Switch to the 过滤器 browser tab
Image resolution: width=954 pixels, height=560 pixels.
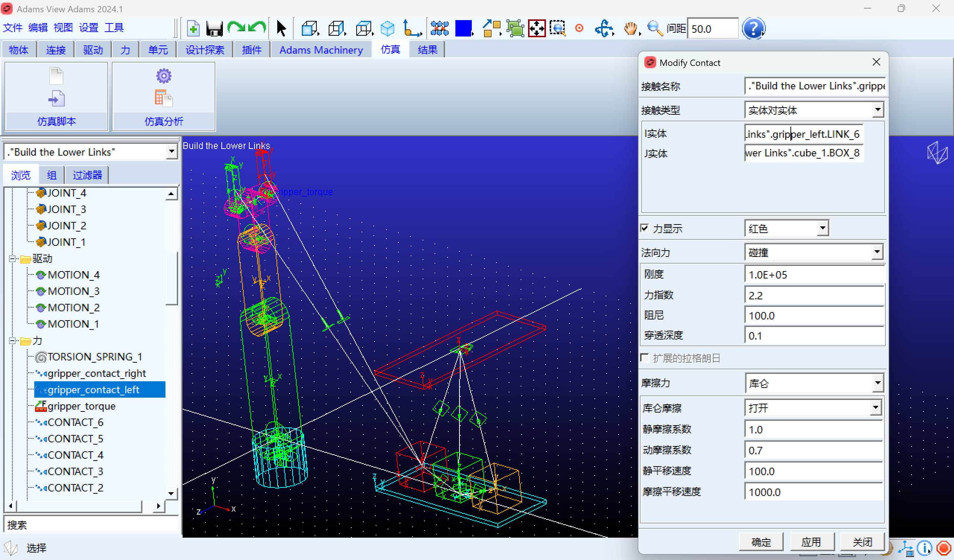[87, 175]
